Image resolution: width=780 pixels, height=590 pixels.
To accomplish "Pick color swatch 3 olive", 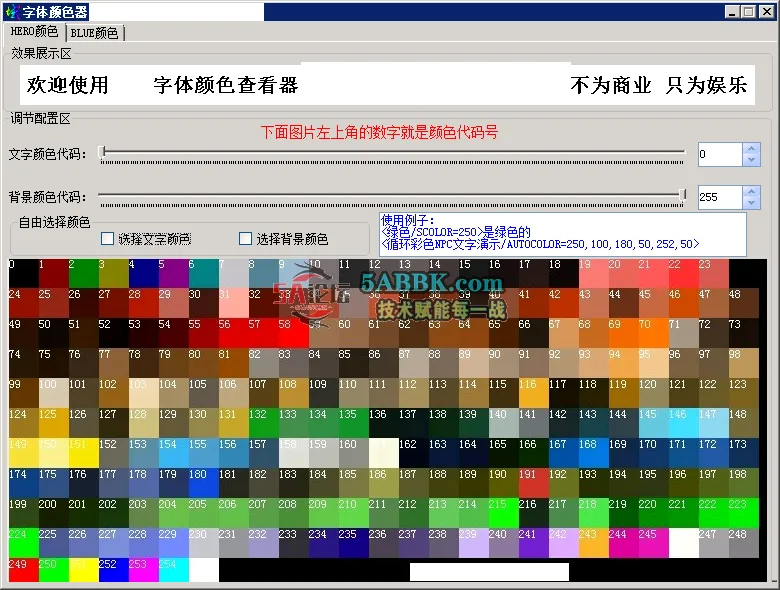I will point(113,274).
